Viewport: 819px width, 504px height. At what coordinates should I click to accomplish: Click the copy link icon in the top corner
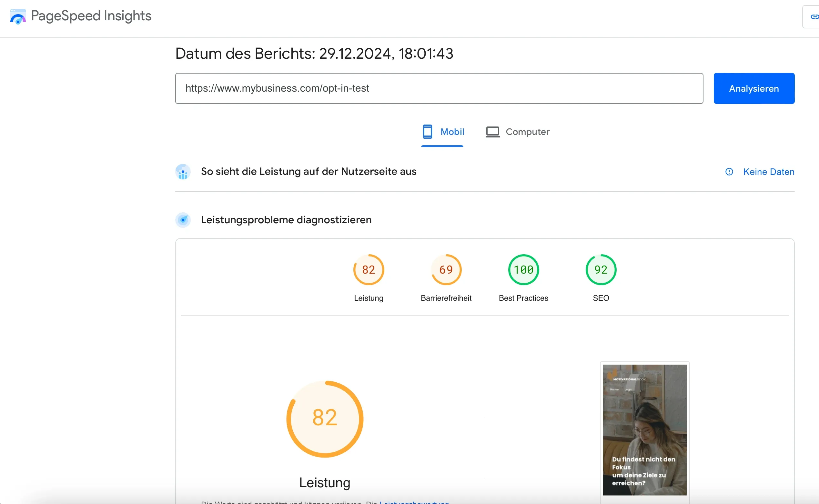(815, 16)
